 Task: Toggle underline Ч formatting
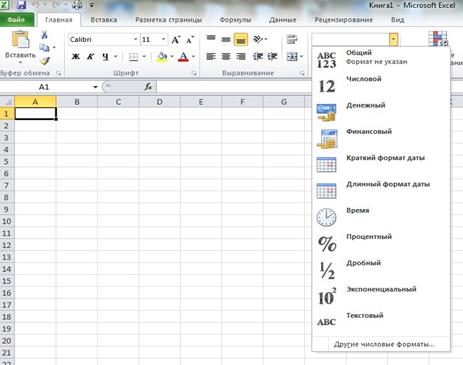click(x=105, y=57)
